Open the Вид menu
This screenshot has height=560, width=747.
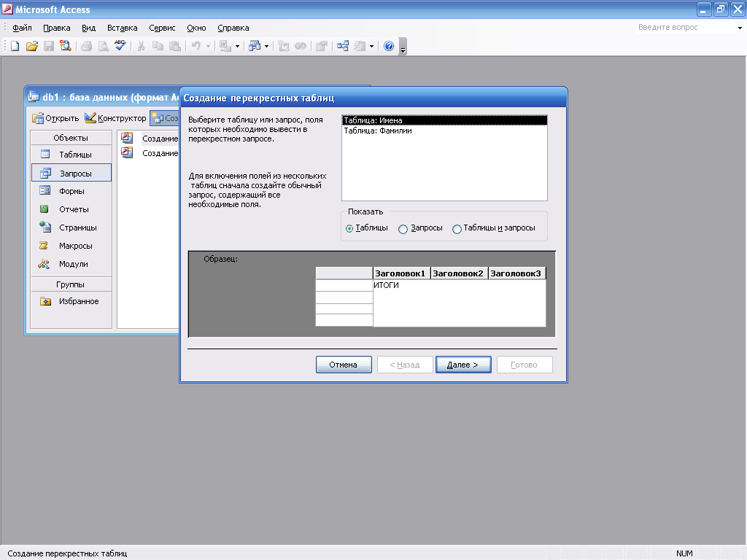click(88, 28)
